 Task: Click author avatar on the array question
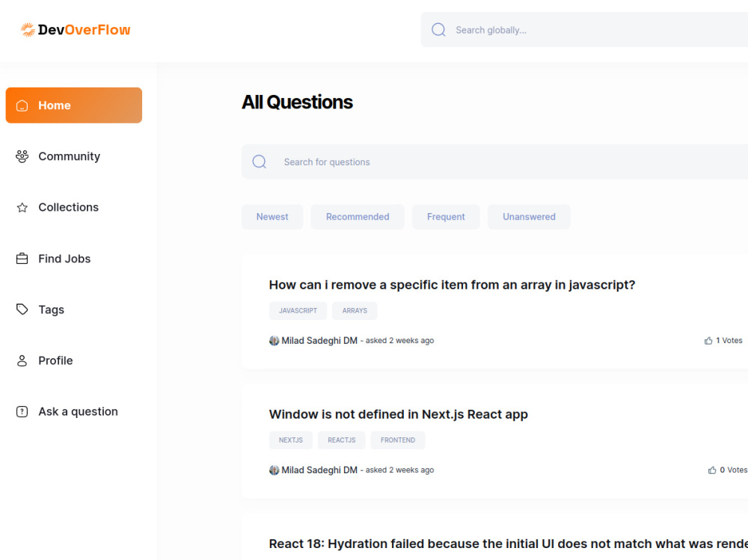coord(275,341)
